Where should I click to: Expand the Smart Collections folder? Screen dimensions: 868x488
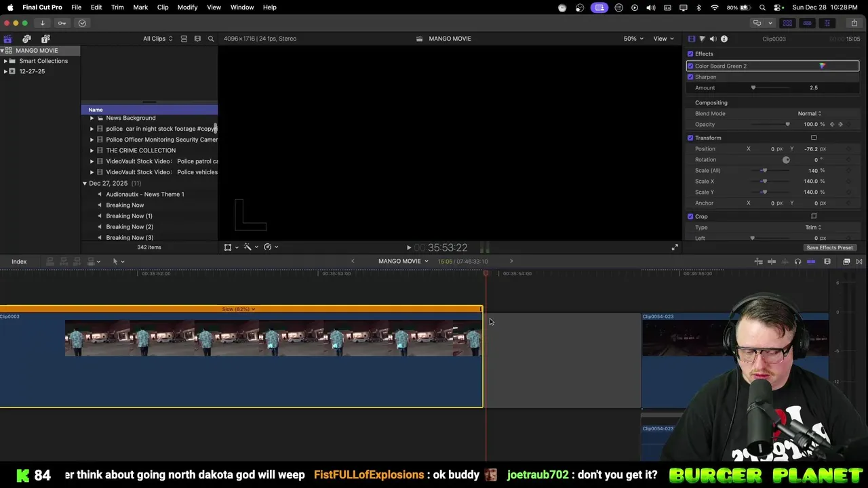pyautogui.click(x=5, y=61)
